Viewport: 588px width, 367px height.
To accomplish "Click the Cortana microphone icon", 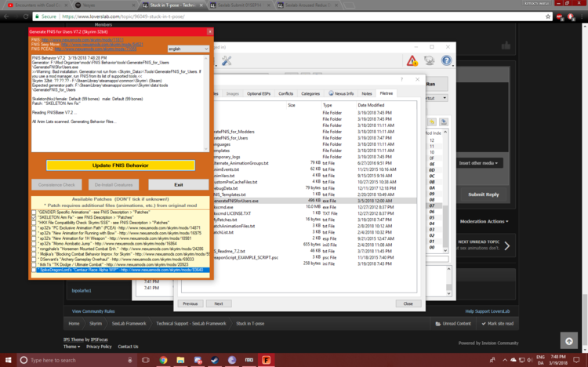I will 129,360.
